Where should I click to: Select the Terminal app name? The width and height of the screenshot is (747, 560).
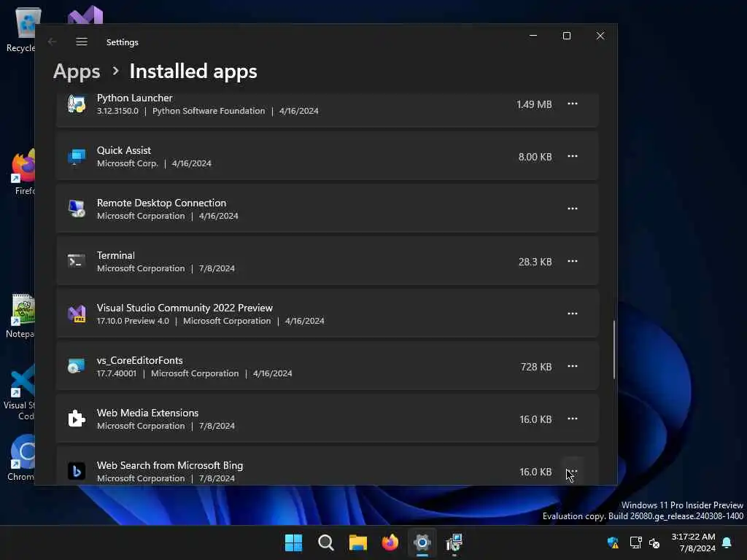click(116, 255)
